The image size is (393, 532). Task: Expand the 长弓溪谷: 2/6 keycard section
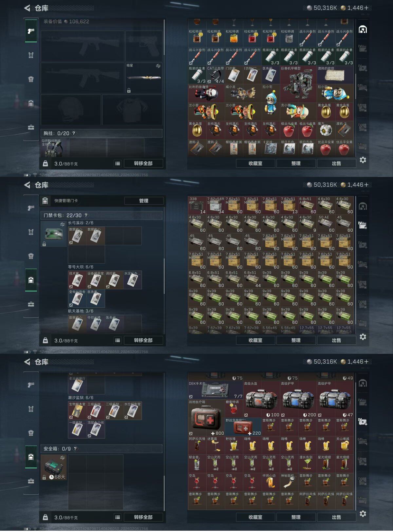tap(81, 223)
